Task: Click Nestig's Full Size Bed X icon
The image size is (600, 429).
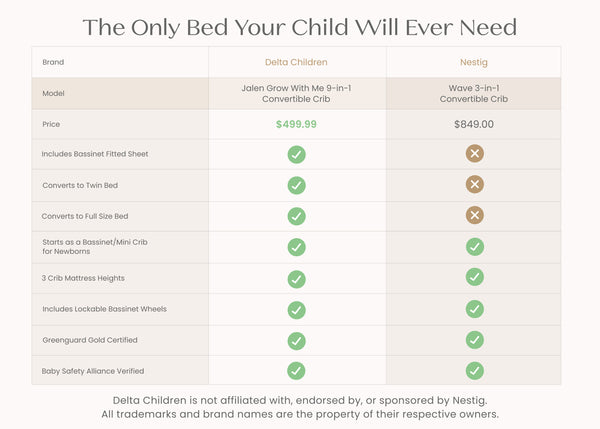Action: [x=475, y=215]
